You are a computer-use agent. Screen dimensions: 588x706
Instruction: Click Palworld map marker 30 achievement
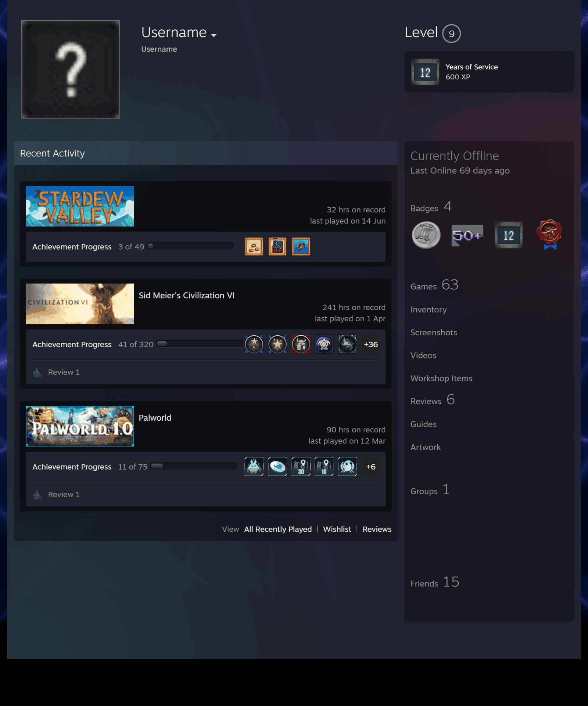[301, 467]
